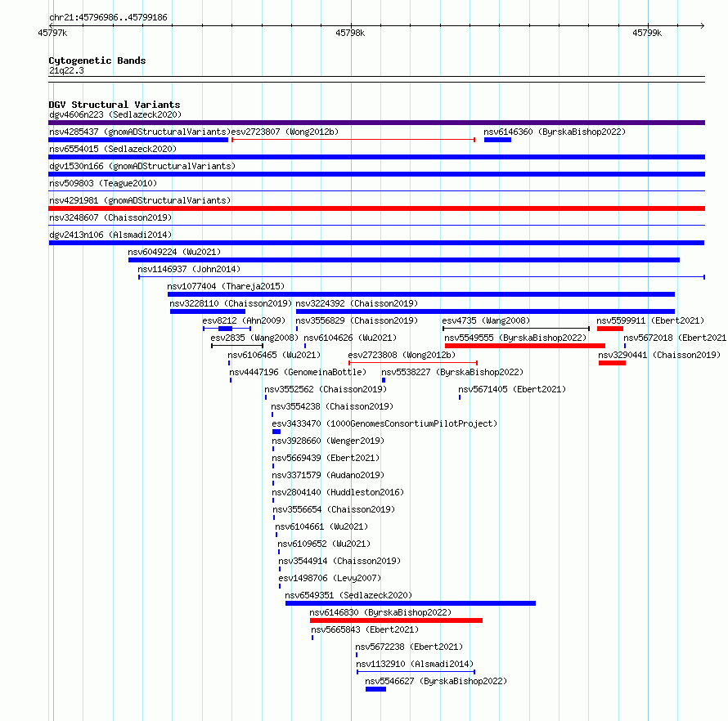Viewport: 728px width, 721px height.
Task: Select nsv3228110 (Chaisson2019) label
Action: click(231, 303)
